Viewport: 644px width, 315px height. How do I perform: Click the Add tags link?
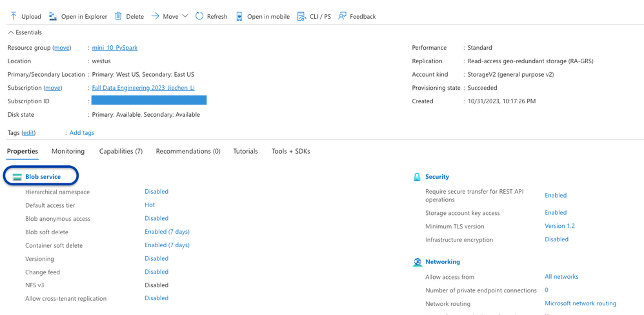pyautogui.click(x=82, y=133)
